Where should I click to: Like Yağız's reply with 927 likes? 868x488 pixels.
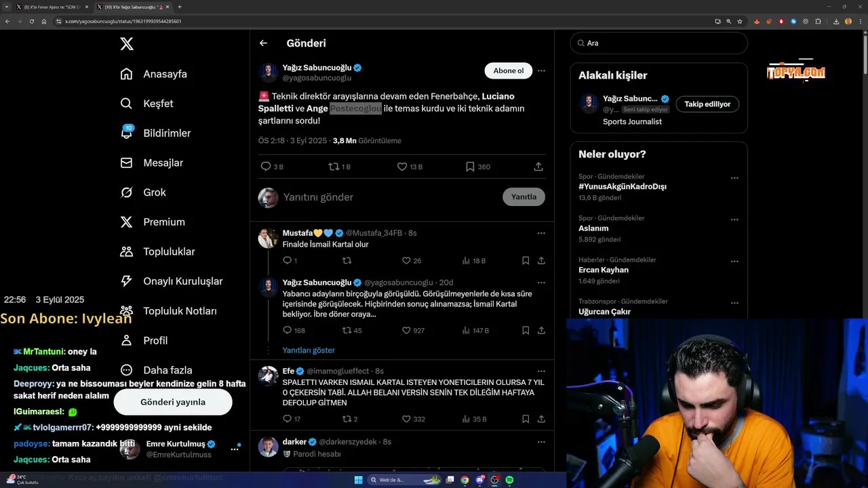[x=406, y=331]
